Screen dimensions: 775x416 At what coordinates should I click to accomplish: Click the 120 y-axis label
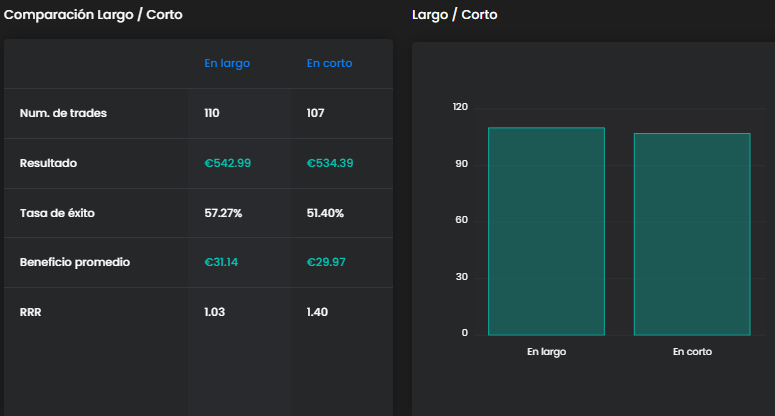point(460,107)
